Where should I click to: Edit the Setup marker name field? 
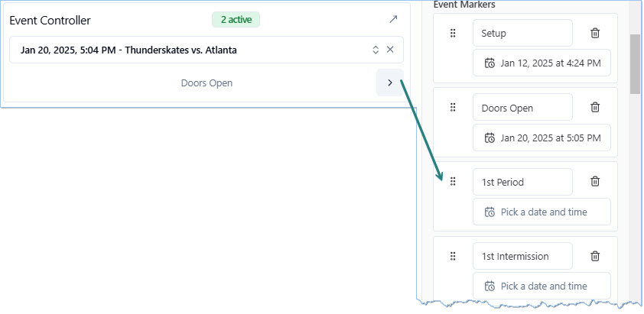click(522, 33)
